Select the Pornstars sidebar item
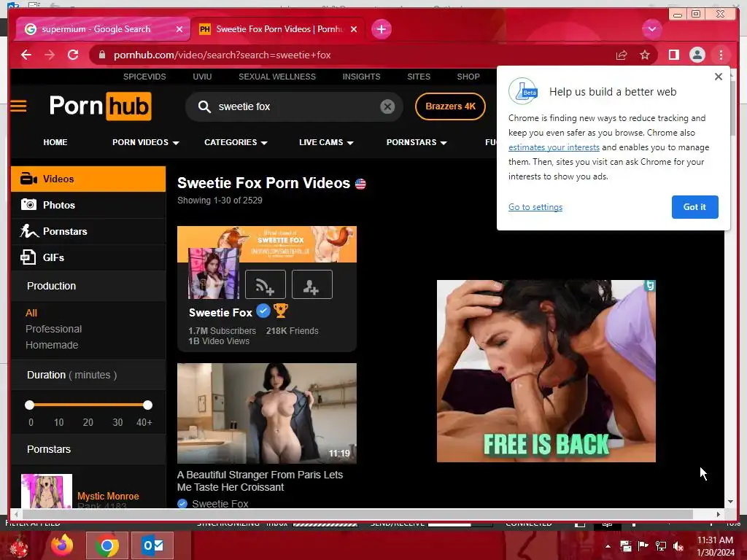 click(88, 231)
